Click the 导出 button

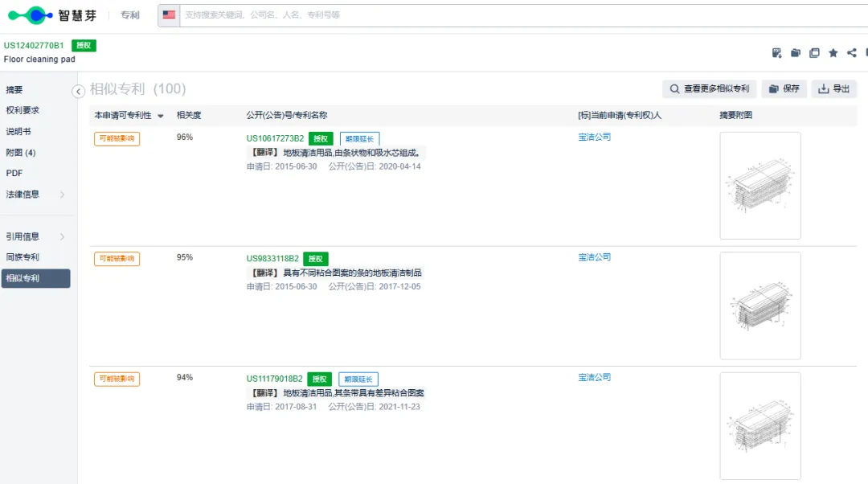(834, 88)
